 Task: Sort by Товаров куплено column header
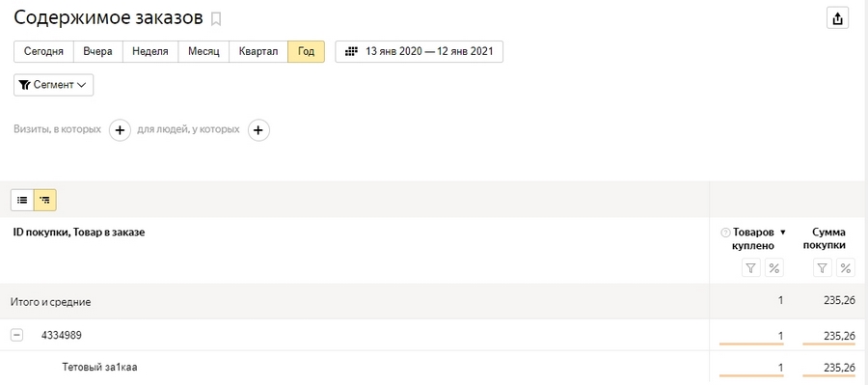pos(753,238)
